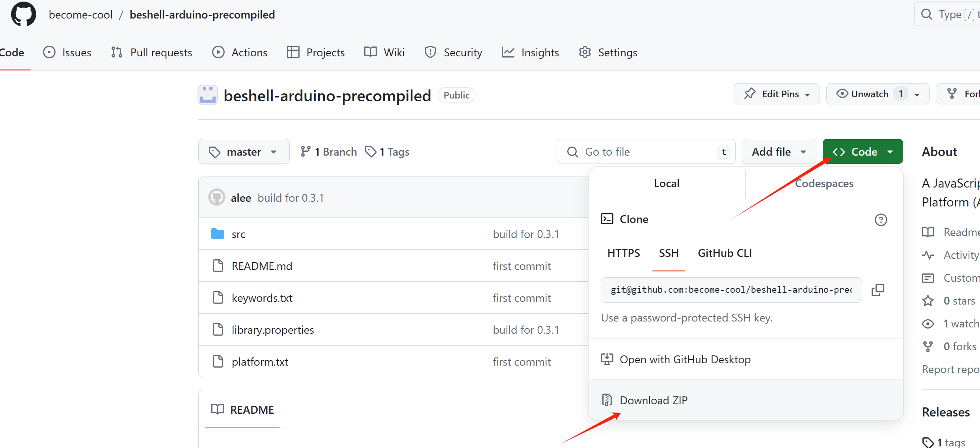Click the Clone help question icon

pos(881,219)
